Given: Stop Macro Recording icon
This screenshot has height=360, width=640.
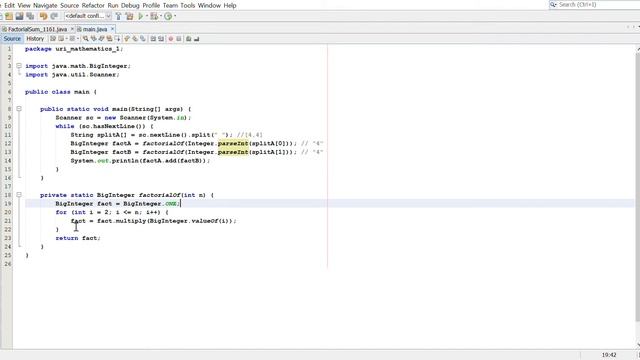Looking at the screenshot, I should (x=178, y=39).
